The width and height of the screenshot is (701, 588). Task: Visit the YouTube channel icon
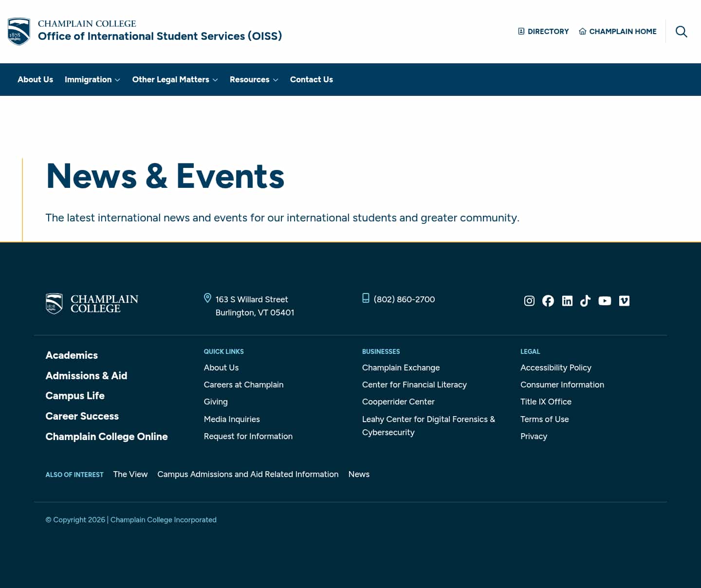point(605,301)
